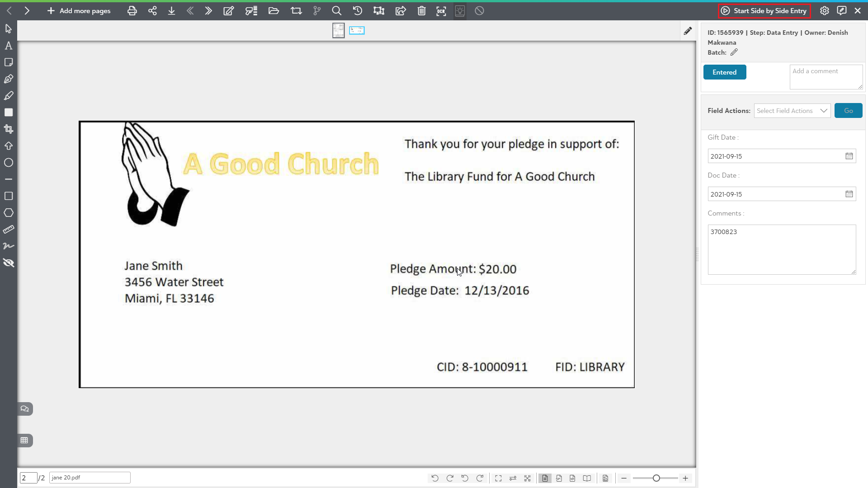
Task: Select the text annotation tool
Action: [x=8, y=46]
